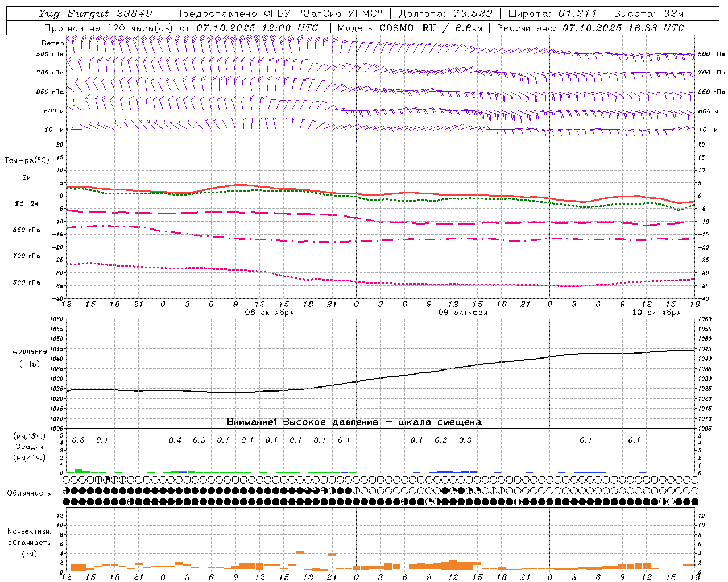Select the text Предоставлено ФГБУ "ЗапСиб УГМС"

[x=279, y=14]
